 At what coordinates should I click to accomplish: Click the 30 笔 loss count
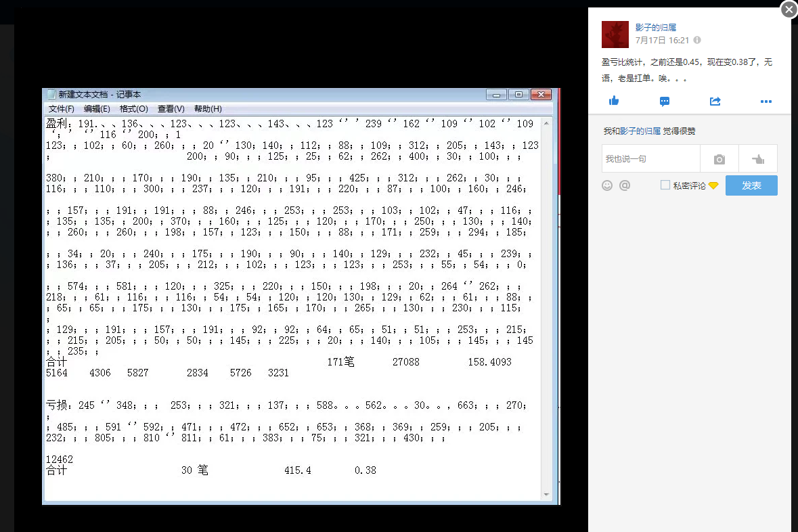194,470
